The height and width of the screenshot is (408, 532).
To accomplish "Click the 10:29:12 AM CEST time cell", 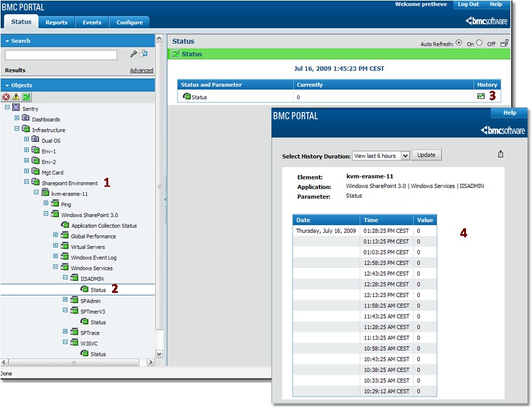I will 386,391.
